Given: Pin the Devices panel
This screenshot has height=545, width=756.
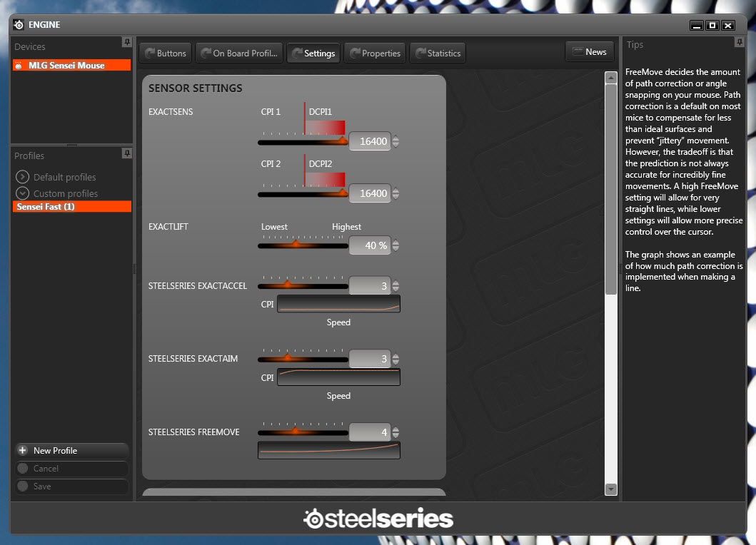Looking at the screenshot, I should pyautogui.click(x=127, y=42).
